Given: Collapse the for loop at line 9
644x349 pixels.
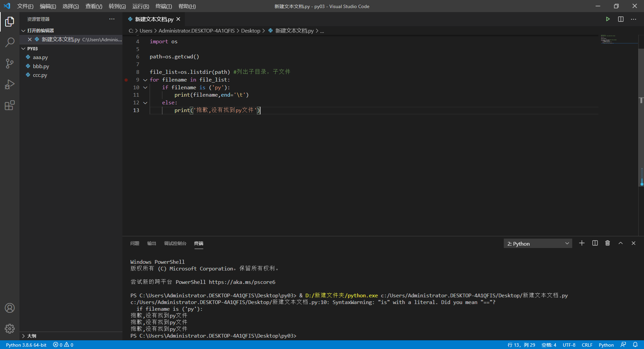Looking at the screenshot, I should click(145, 80).
